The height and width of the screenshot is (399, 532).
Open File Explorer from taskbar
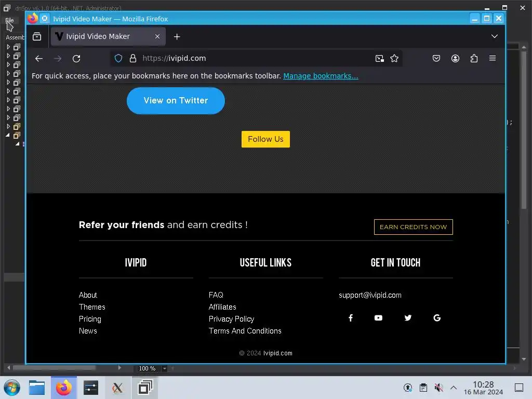[x=37, y=388]
